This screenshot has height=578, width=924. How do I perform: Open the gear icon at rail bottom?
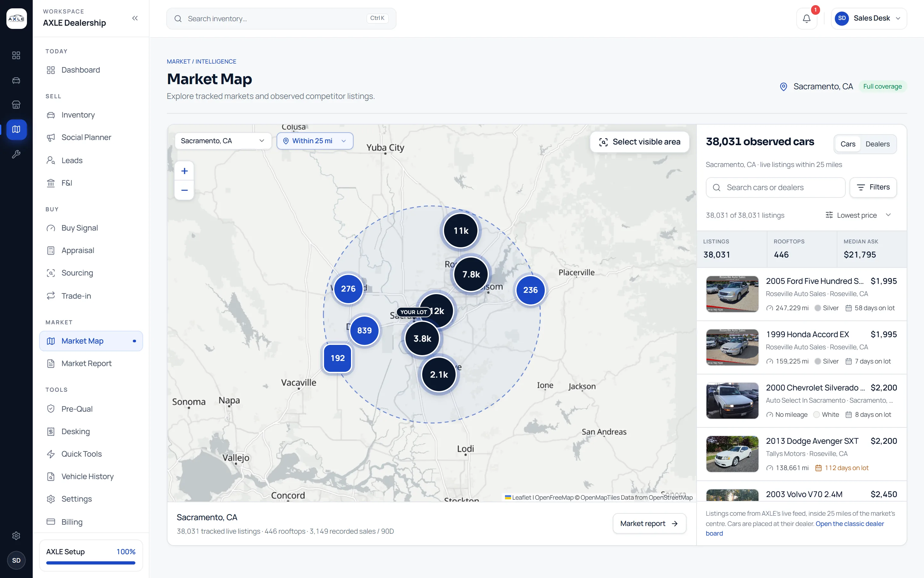pyautogui.click(x=16, y=536)
